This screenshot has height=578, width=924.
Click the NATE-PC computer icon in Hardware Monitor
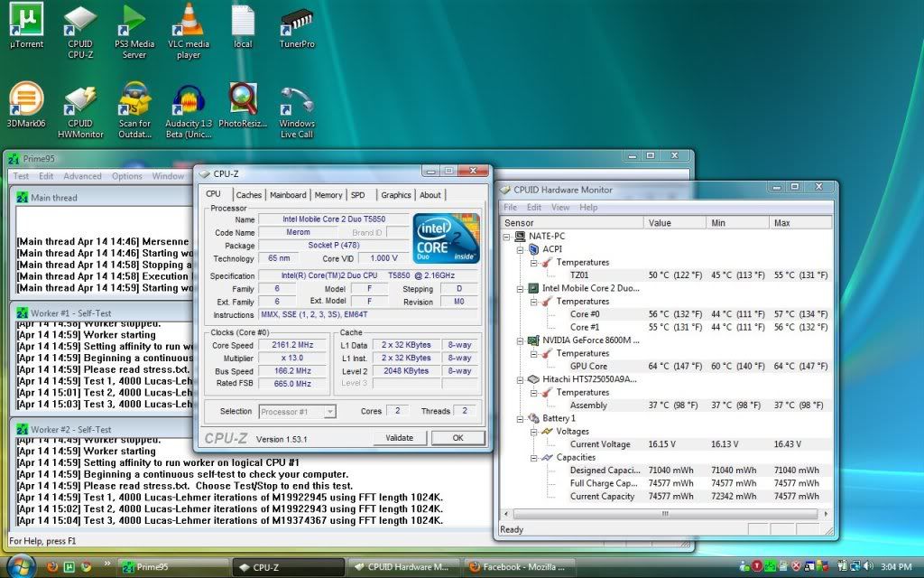(520, 236)
